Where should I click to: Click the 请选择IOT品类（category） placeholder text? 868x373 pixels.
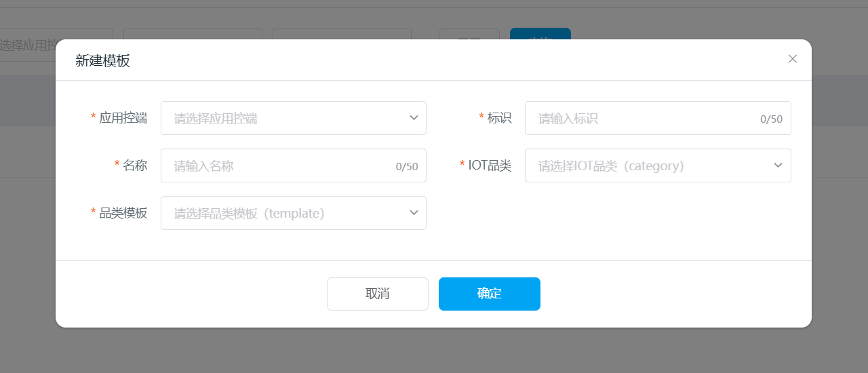(611, 166)
